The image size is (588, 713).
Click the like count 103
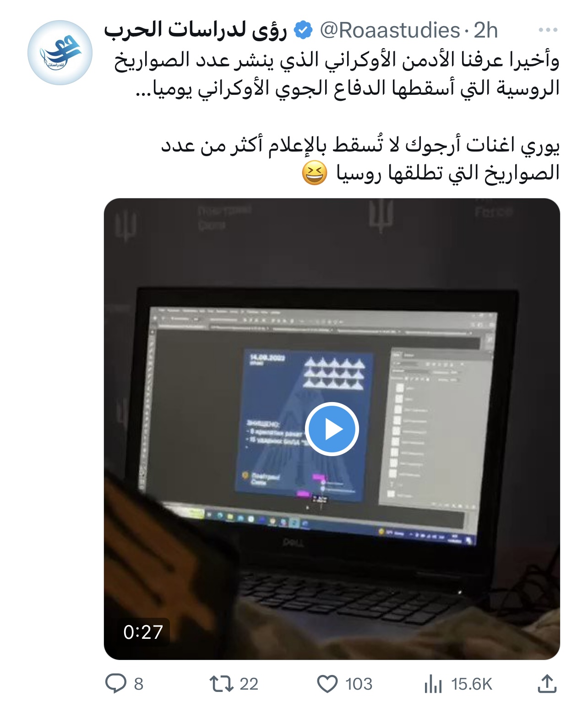[x=359, y=684]
